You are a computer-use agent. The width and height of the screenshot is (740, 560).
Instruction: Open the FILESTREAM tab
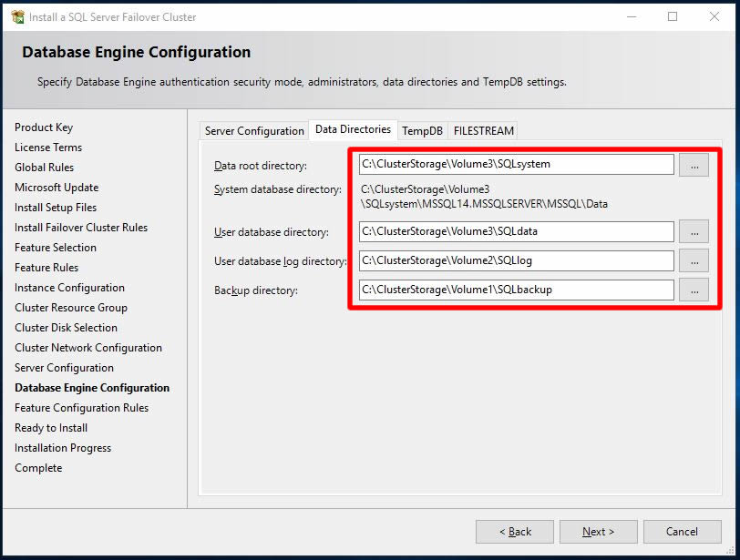[x=484, y=131]
